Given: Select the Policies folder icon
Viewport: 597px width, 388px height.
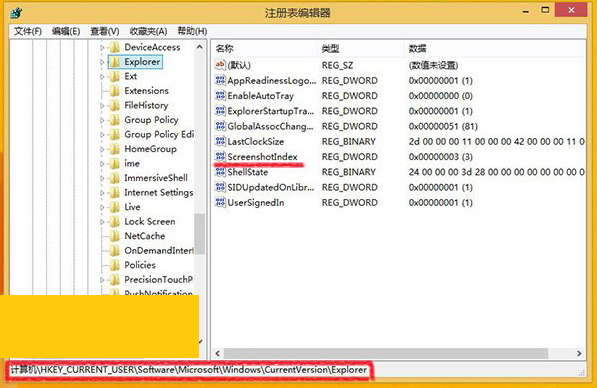Looking at the screenshot, I should (115, 265).
